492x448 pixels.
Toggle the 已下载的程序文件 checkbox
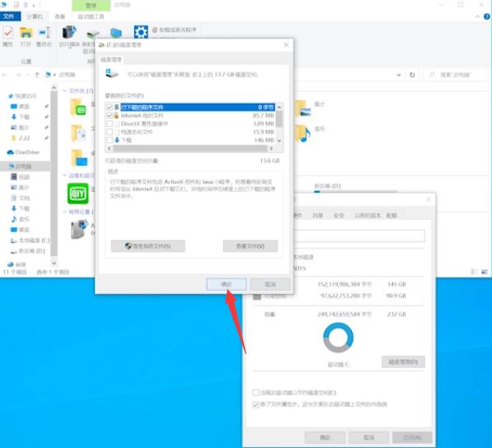tap(110, 107)
